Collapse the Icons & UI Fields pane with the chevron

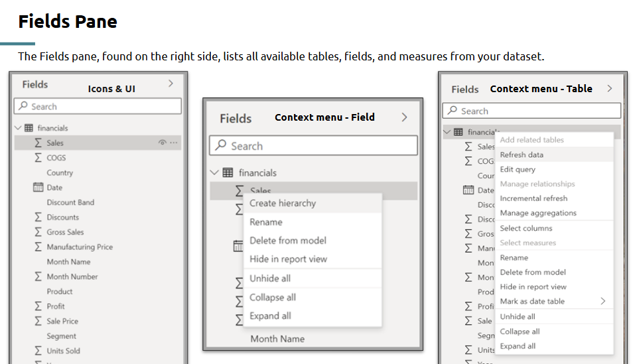point(171,84)
